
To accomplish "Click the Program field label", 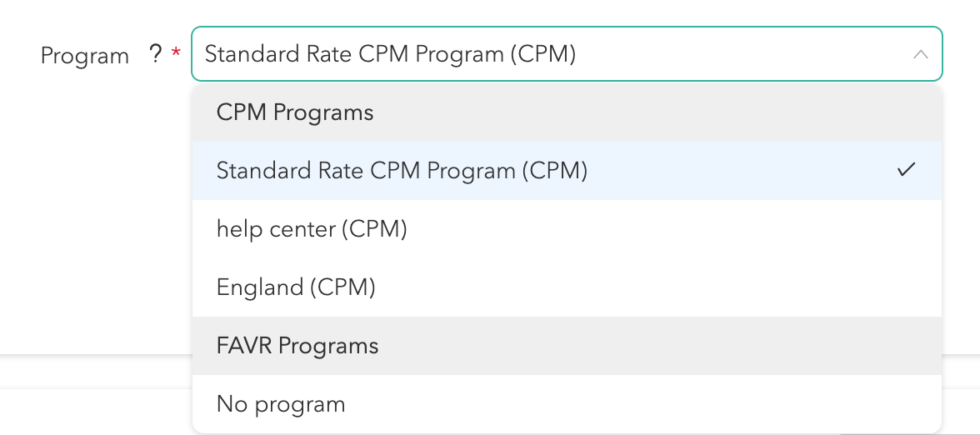I will pyautogui.click(x=85, y=56).
